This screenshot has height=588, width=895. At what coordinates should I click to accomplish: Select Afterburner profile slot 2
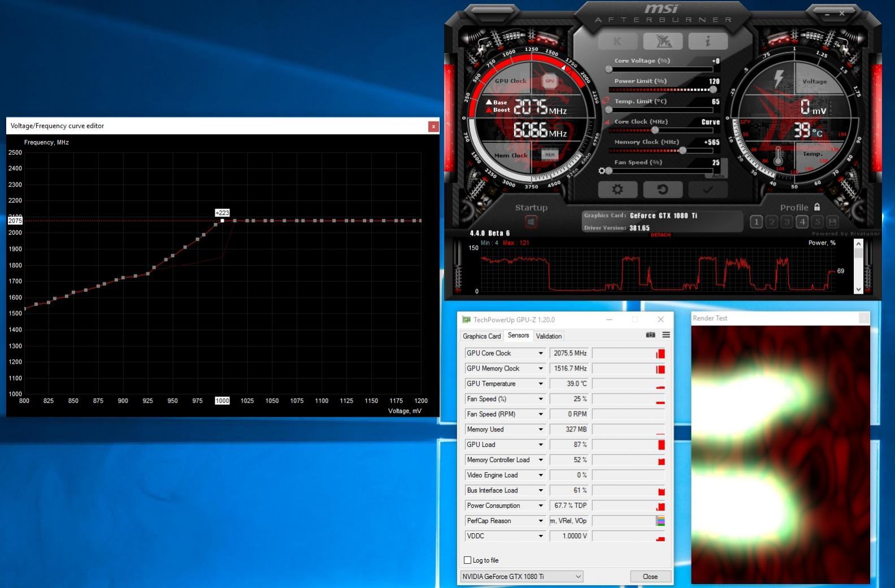coord(772,222)
